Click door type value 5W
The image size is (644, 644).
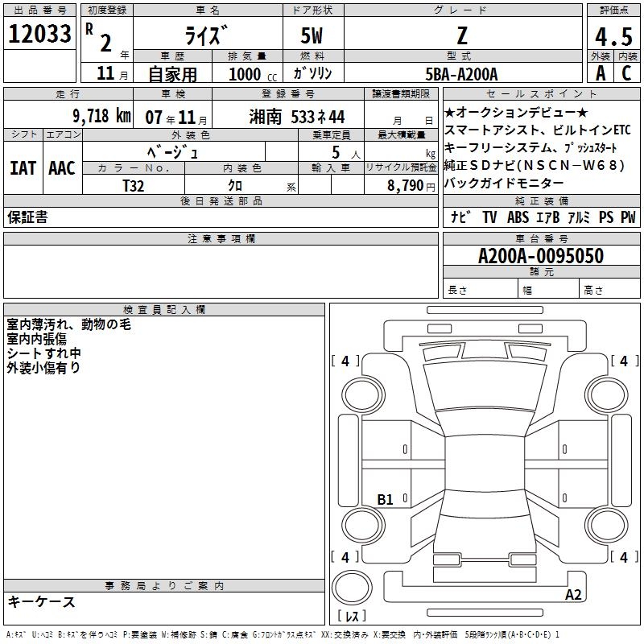(x=312, y=35)
